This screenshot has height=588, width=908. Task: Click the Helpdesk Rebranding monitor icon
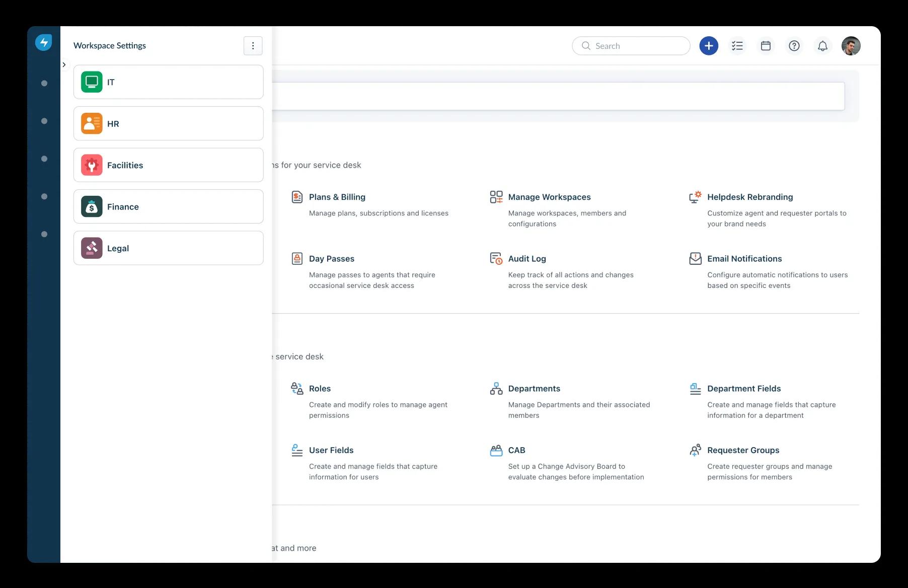coord(695,197)
